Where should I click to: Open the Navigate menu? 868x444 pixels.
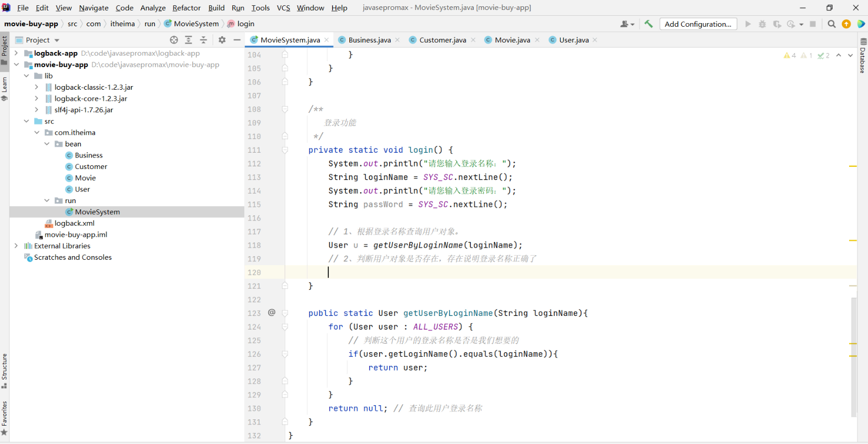(x=93, y=8)
